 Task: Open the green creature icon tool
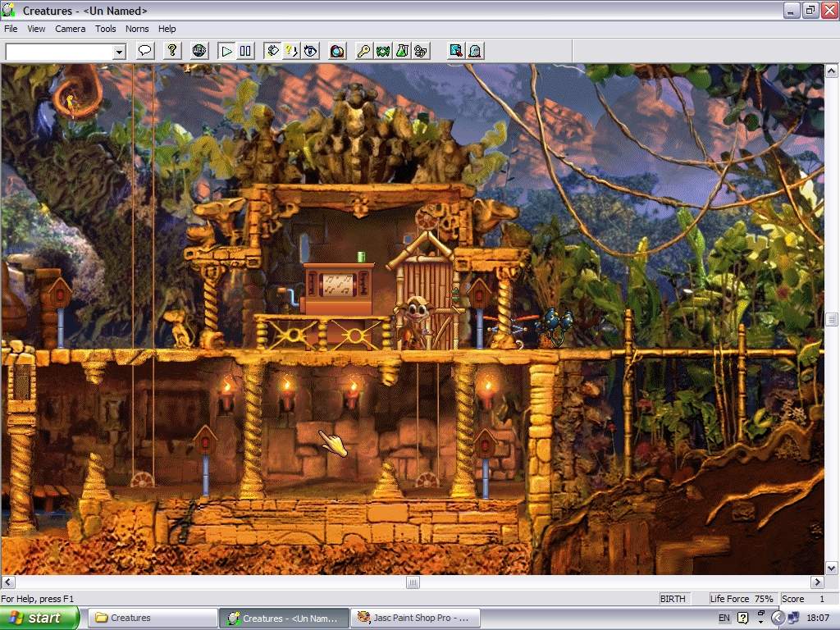(x=383, y=51)
